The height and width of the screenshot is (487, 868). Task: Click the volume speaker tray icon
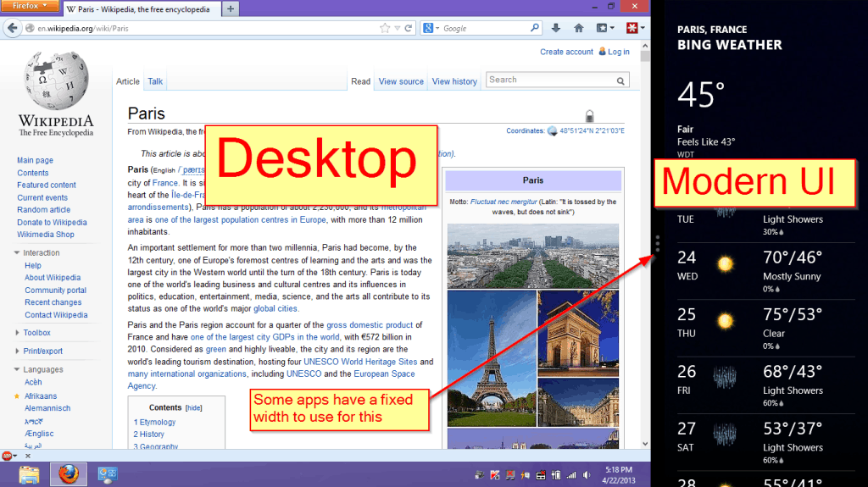click(587, 475)
